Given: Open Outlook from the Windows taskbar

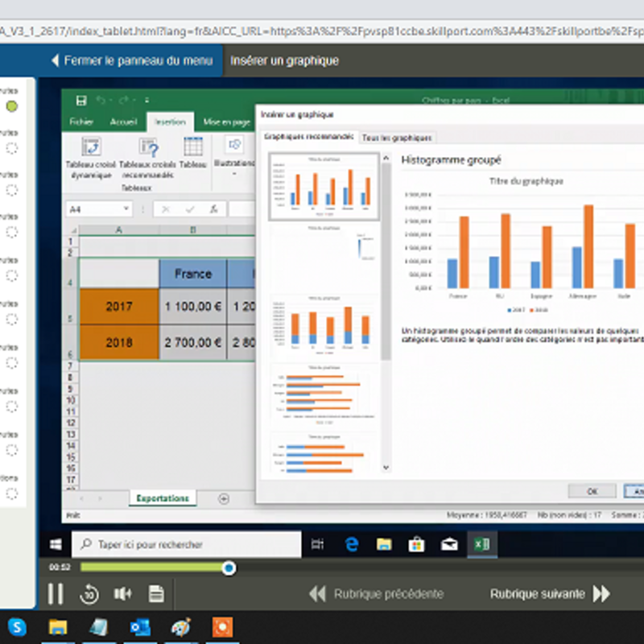Looking at the screenshot, I should pyautogui.click(x=140, y=628).
